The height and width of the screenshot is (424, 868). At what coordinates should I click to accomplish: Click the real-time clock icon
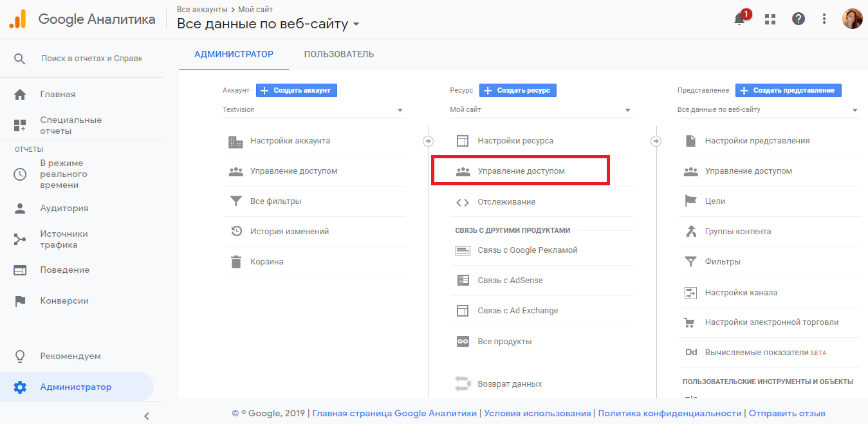pos(20,174)
